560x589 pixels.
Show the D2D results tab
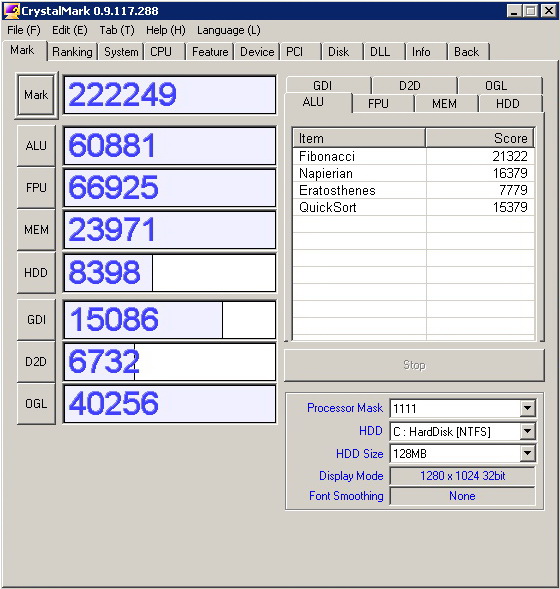pyautogui.click(x=415, y=86)
